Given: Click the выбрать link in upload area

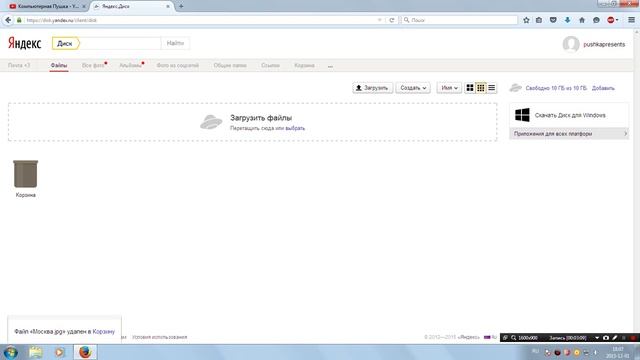Looking at the screenshot, I should tap(295, 128).
